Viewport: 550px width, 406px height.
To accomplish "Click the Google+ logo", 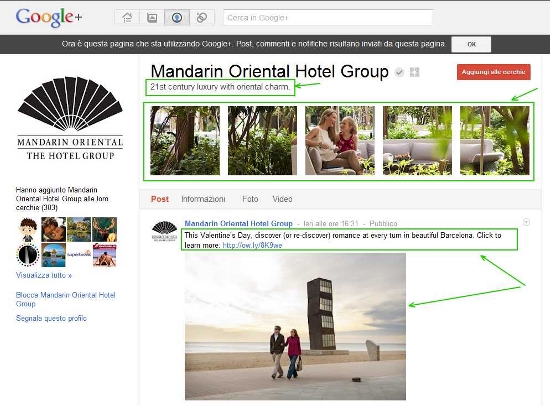I will (x=49, y=18).
